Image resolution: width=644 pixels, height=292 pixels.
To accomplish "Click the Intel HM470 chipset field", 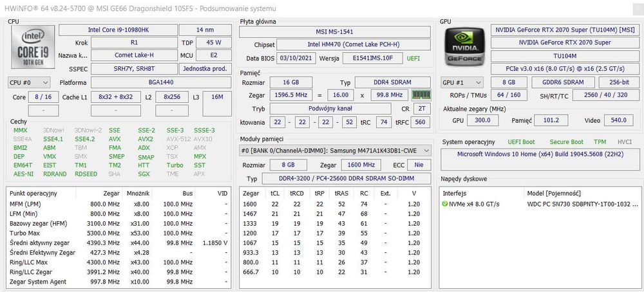I will (354, 45).
